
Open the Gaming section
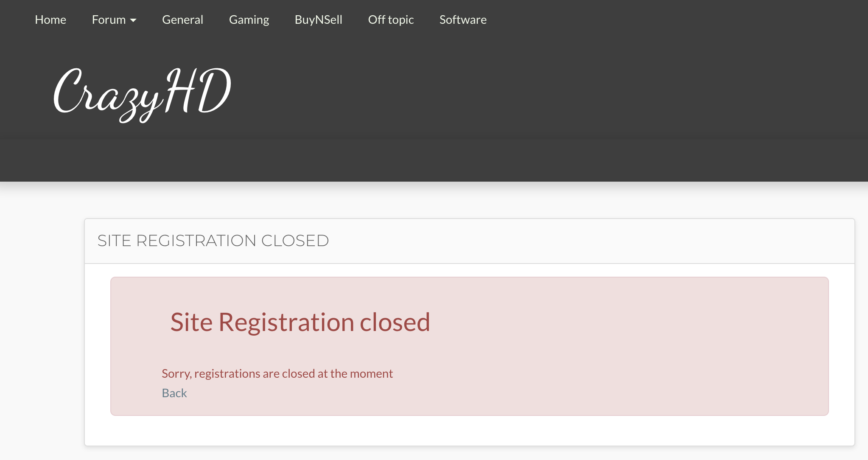(249, 20)
